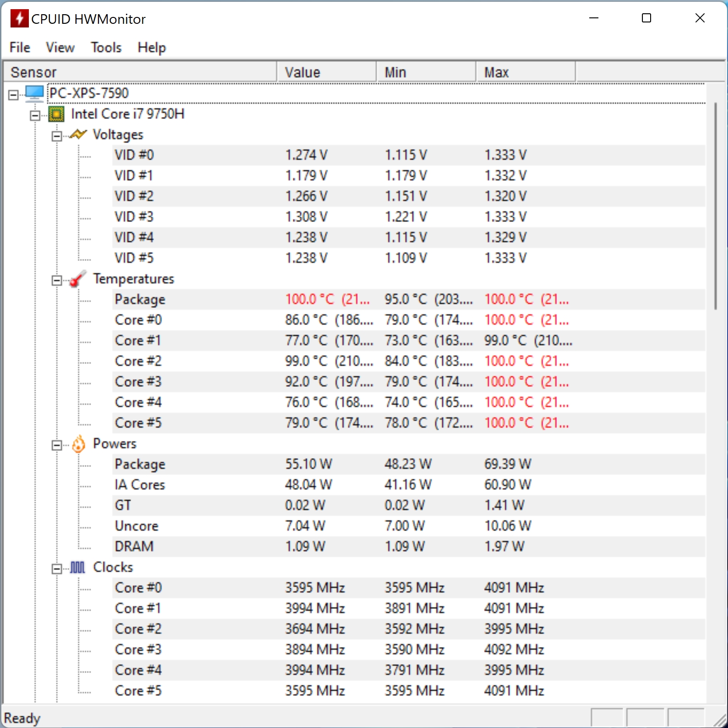Click the Max column header
This screenshot has width=728, height=728.
(x=526, y=72)
